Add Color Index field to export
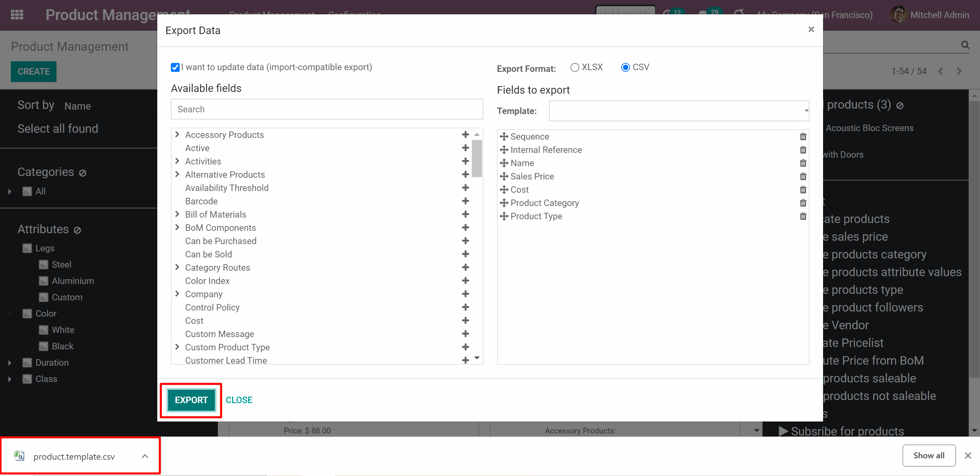 (465, 281)
